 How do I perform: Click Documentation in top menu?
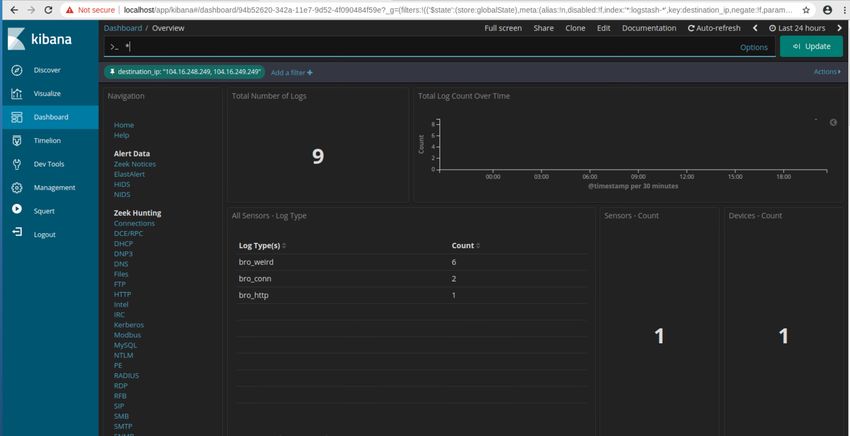649,28
